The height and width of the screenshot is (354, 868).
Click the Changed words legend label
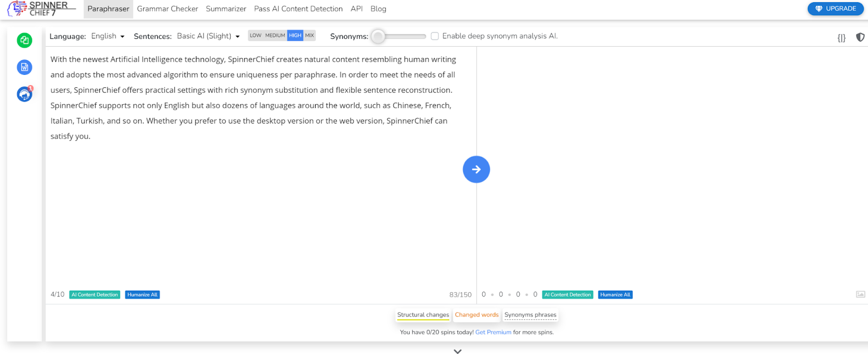[476, 315]
